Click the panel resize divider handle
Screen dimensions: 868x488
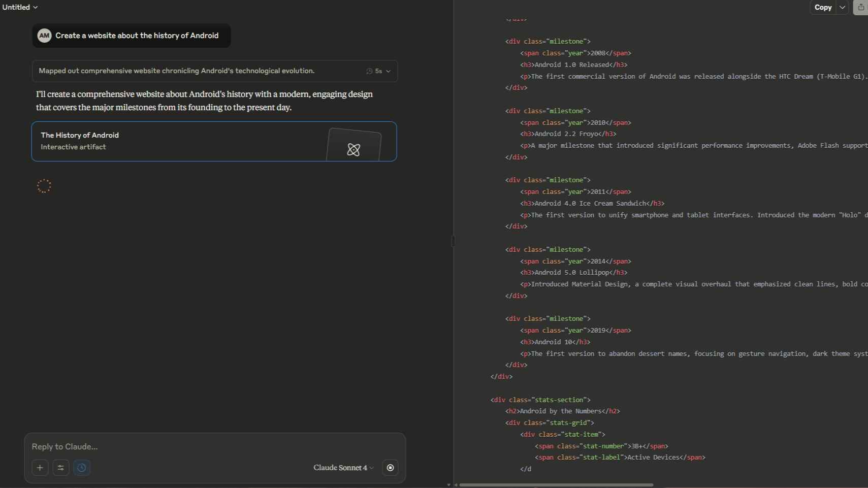point(453,241)
